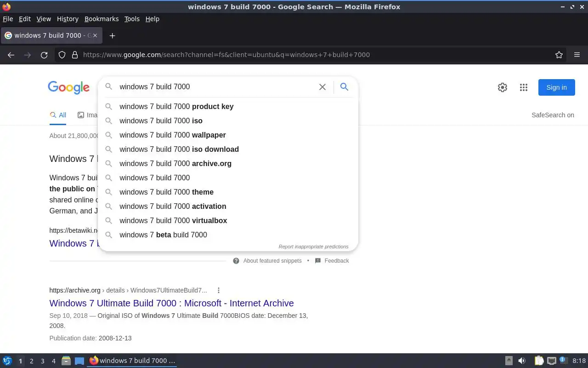The width and height of the screenshot is (588, 368).
Task: Click the Feedback flag icon
Action: tap(318, 261)
